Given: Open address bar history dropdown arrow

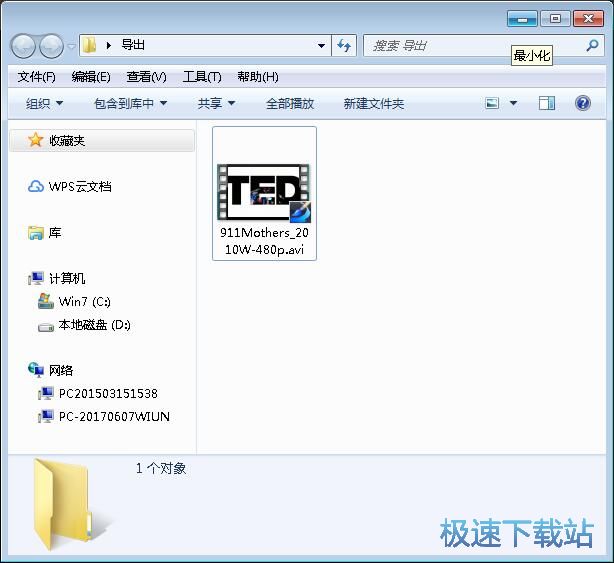Looking at the screenshot, I should point(321,46).
